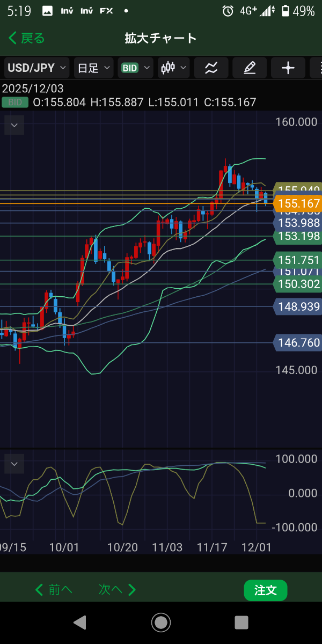This screenshot has width=322, height=644.
Task: Open the candlestick chart type selector
Action: [x=174, y=68]
